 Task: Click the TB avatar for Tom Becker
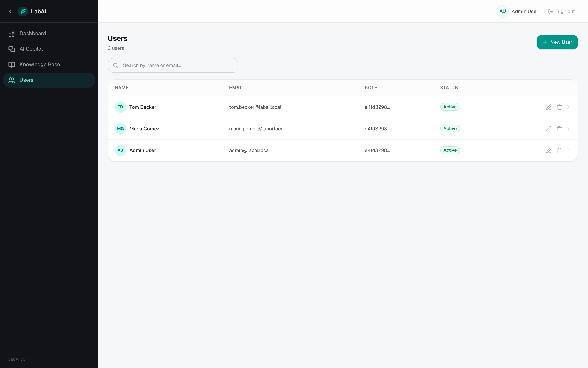pyautogui.click(x=120, y=107)
